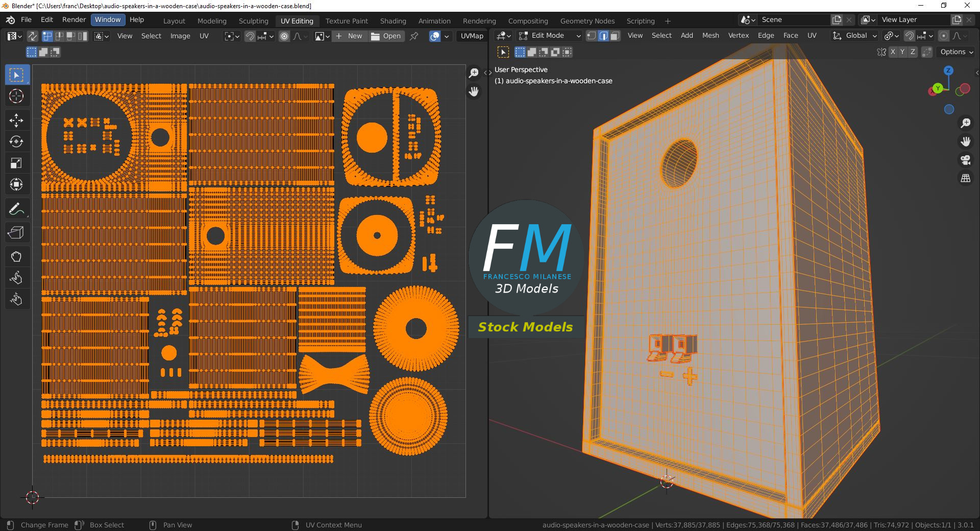Expand the Global transform orientation dropdown

[855, 36]
